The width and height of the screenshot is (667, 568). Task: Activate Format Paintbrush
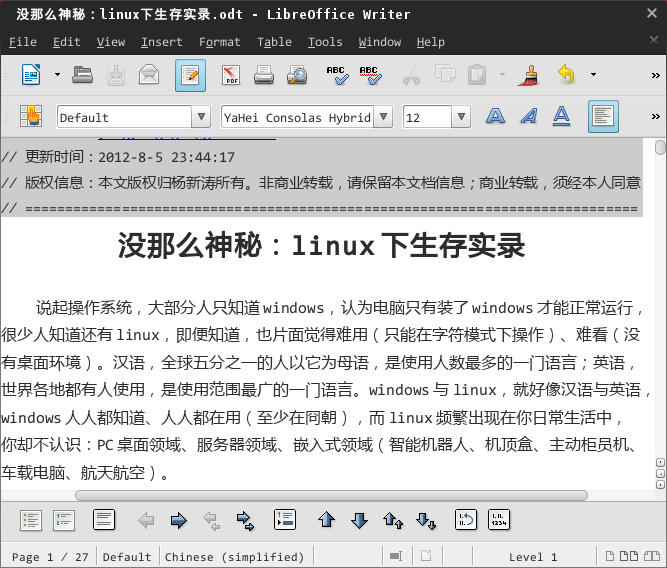pyautogui.click(x=529, y=75)
